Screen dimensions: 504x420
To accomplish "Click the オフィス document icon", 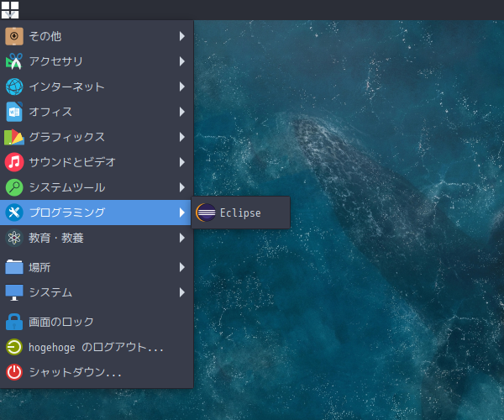I will click(14, 112).
